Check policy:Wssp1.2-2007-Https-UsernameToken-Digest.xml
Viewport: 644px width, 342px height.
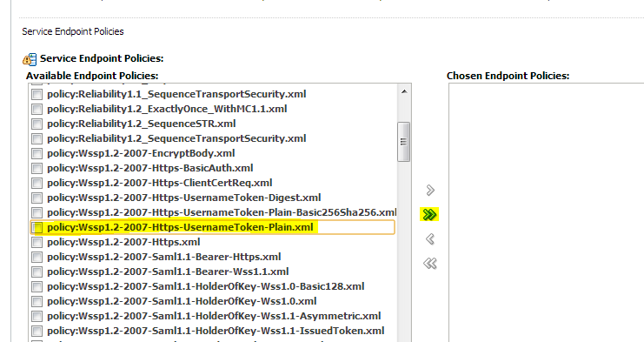(x=37, y=198)
